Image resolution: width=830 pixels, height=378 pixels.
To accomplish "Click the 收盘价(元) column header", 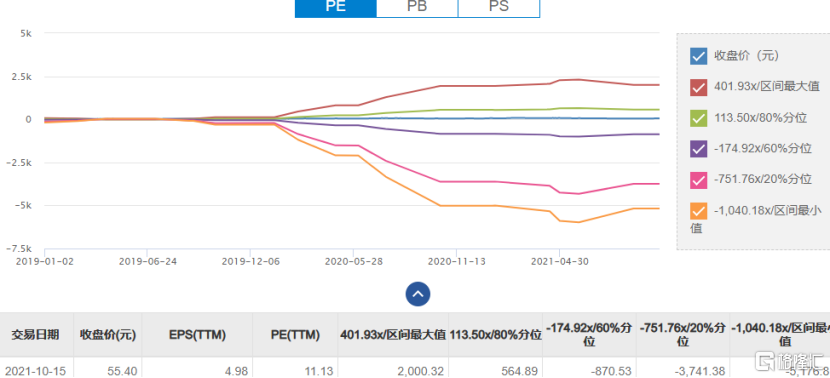I will [107, 335].
